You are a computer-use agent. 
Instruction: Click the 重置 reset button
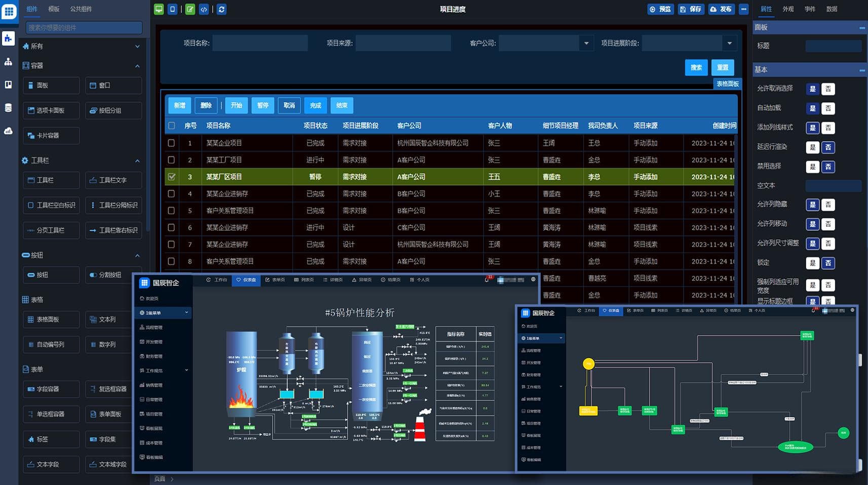point(723,67)
